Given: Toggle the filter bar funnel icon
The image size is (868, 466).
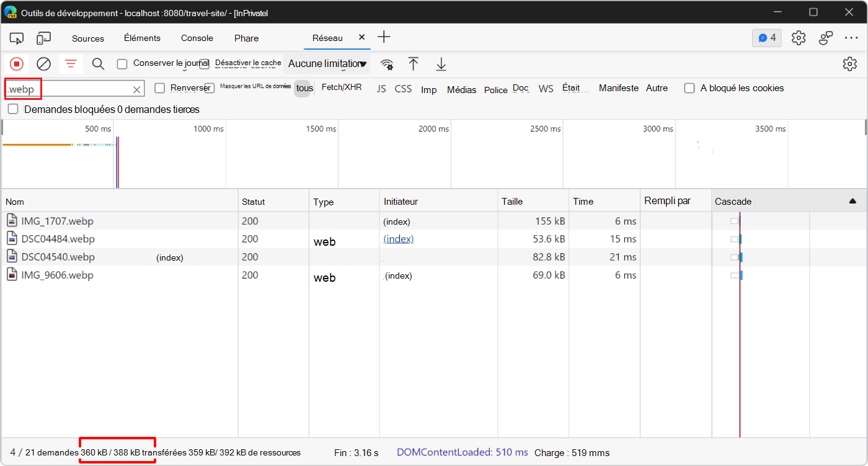Looking at the screenshot, I should click(x=71, y=64).
